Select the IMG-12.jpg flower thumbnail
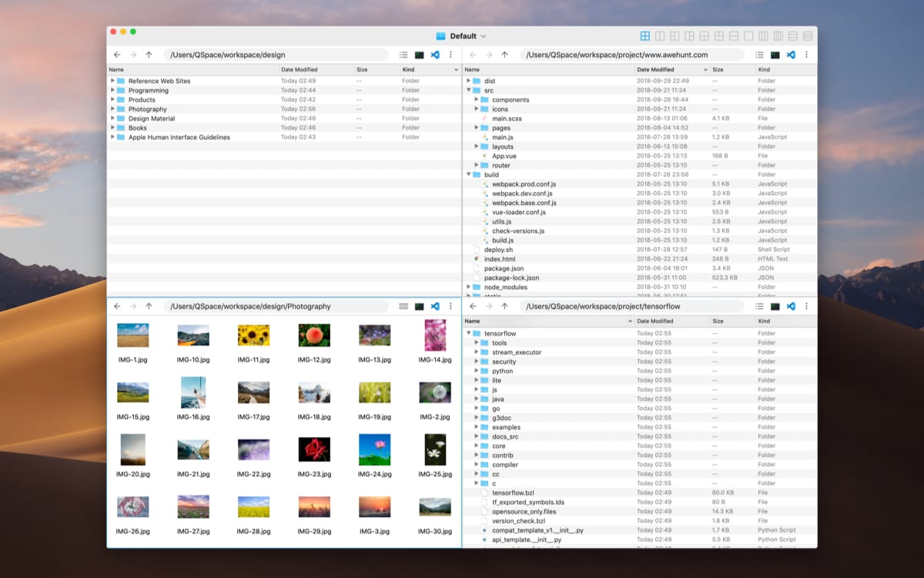The height and width of the screenshot is (578, 924). [314, 335]
